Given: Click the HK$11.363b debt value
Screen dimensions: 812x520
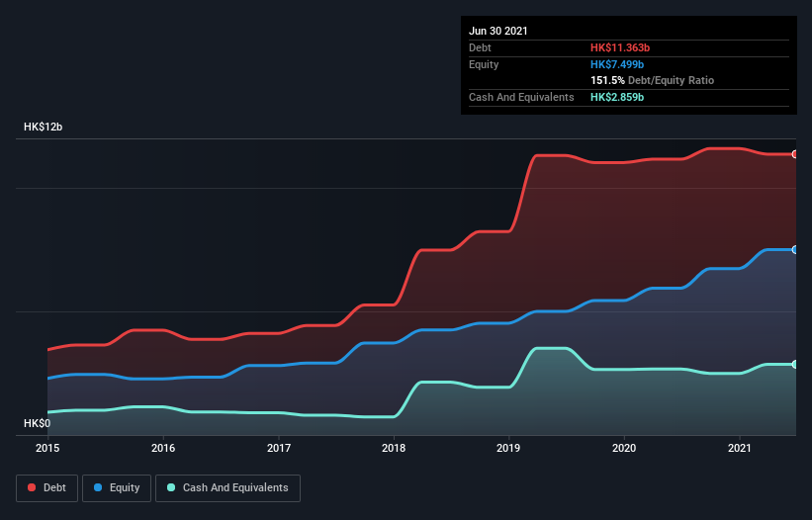Looking at the screenshot, I should tap(620, 47).
